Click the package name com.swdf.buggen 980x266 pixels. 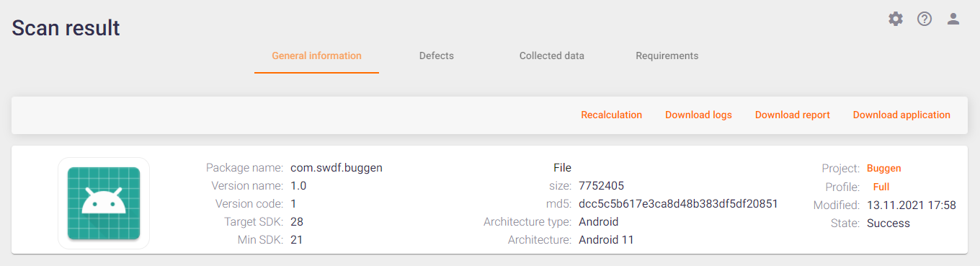point(337,168)
